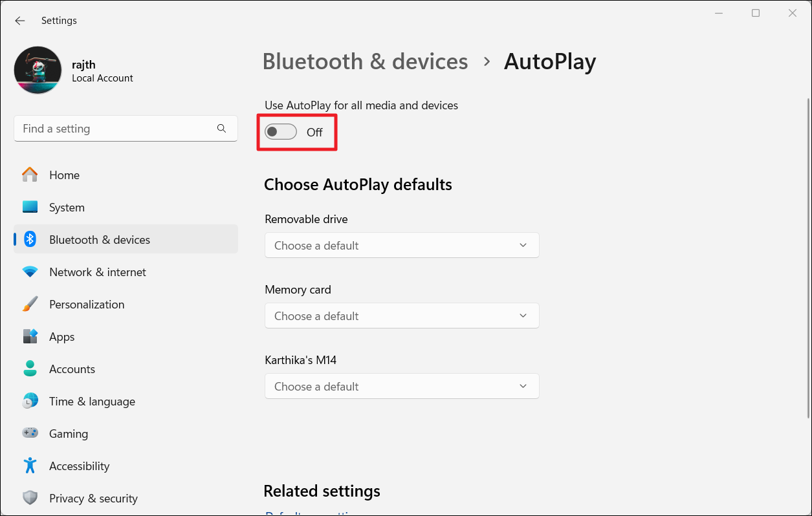
Task: Click the Accounts person icon
Action: point(30,369)
